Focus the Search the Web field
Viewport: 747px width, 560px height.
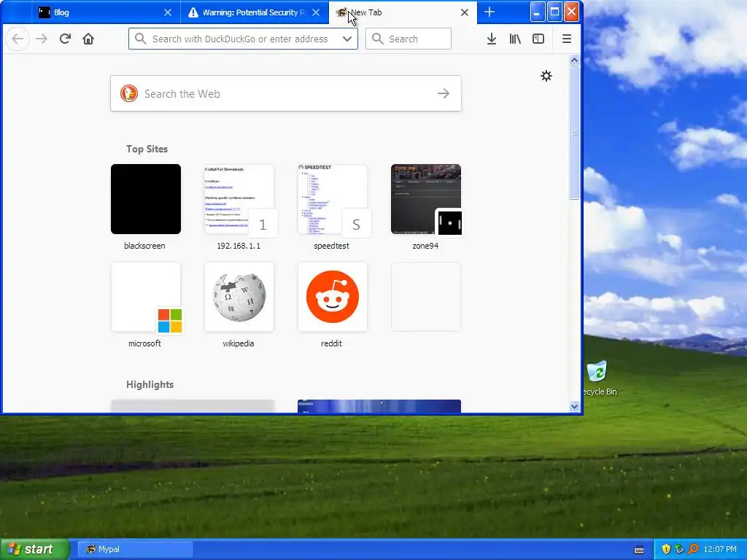tap(286, 93)
